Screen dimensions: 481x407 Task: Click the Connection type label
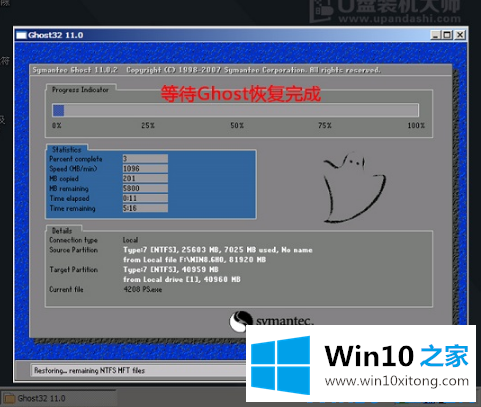[x=73, y=240]
